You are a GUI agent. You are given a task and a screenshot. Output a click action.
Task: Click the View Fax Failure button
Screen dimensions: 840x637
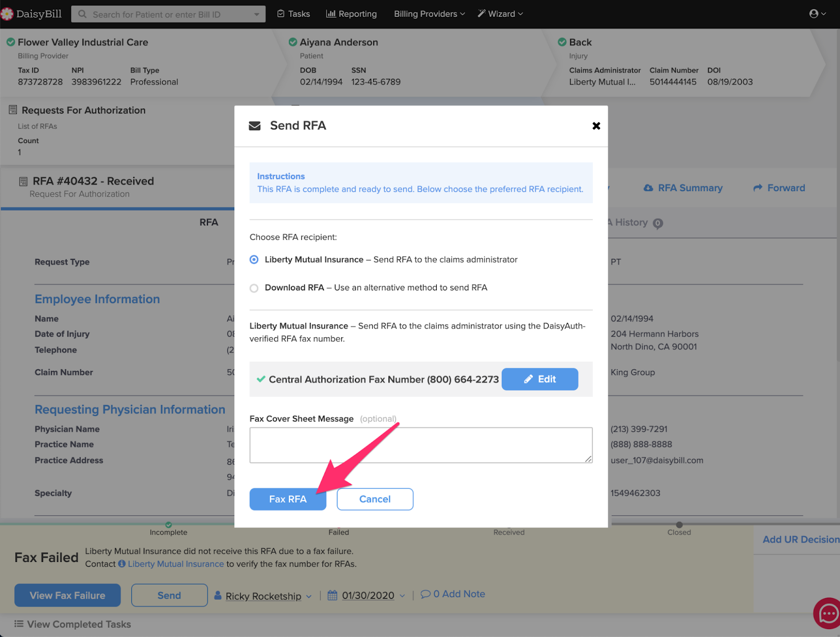click(x=68, y=596)
